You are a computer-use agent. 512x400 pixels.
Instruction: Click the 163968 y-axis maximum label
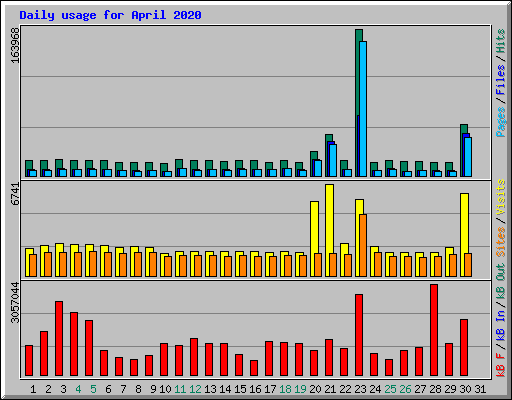(15, 45)
